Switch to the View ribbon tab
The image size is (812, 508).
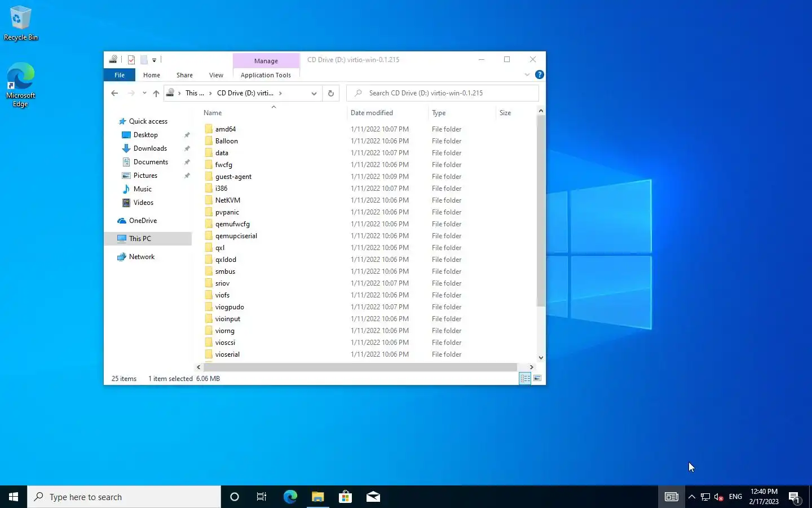[216, 75]
